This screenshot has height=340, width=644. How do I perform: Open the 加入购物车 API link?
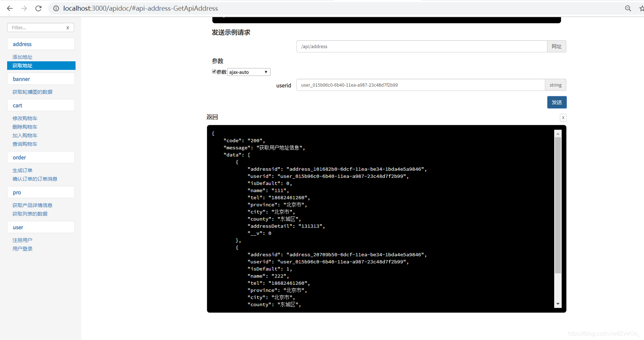click(25, 135)
